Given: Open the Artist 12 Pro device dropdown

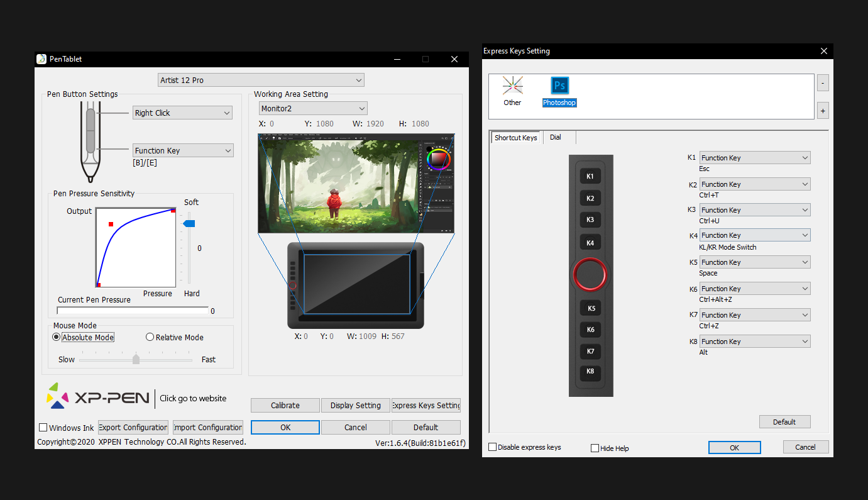Looking at the screenshot, I should 261,80.
